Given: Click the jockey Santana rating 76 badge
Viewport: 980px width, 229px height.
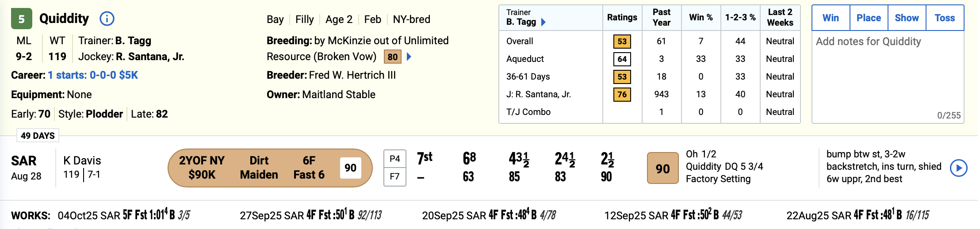Looking at the screenshot, I should coord(622,94).
